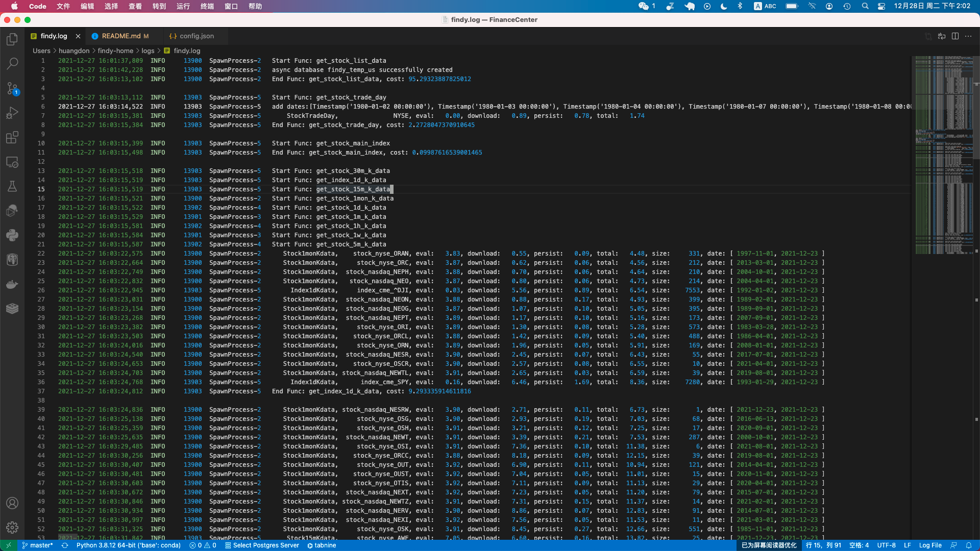Screen dimensions: 980x551
Task: Open the 文件 (File) menu
Action: coord(63,6)
